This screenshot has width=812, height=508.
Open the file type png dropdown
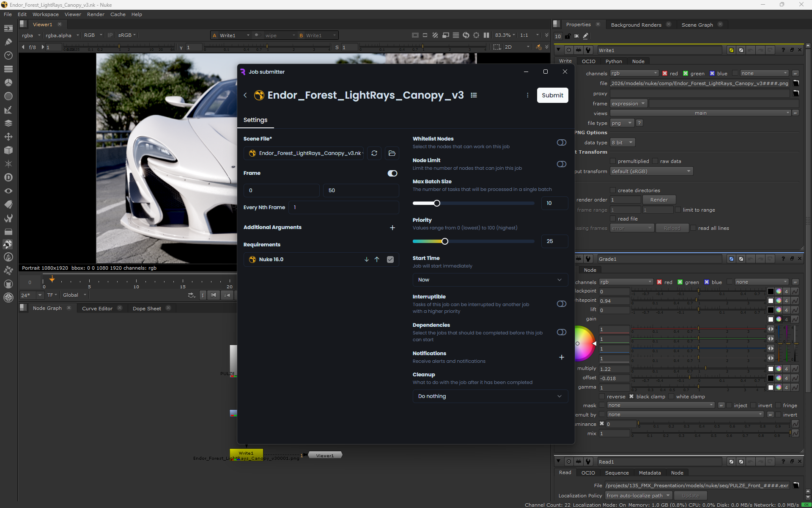point(622,123)
